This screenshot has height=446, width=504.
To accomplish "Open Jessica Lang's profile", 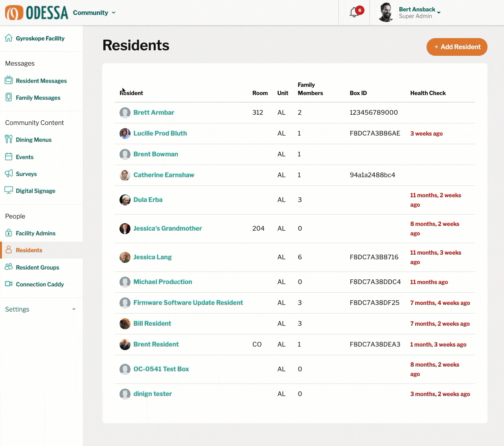I will point(153,257).
